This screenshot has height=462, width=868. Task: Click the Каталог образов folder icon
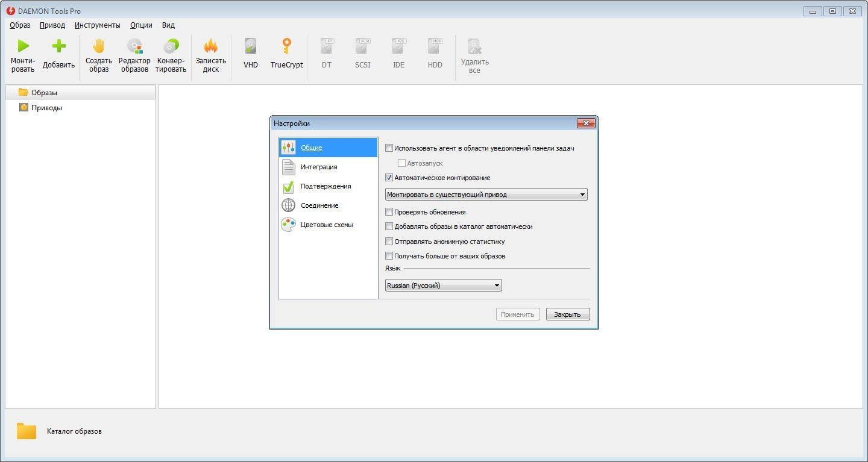click(x=27, y=431)
